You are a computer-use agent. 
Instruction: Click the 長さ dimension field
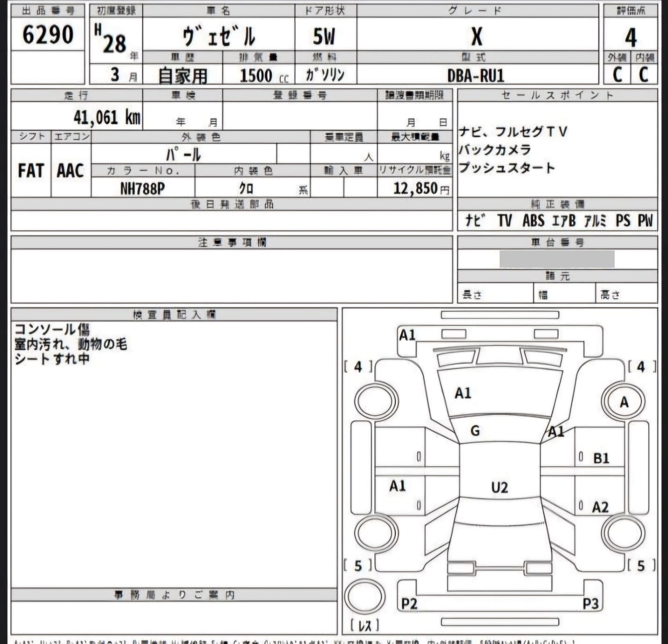click(495, 294)
